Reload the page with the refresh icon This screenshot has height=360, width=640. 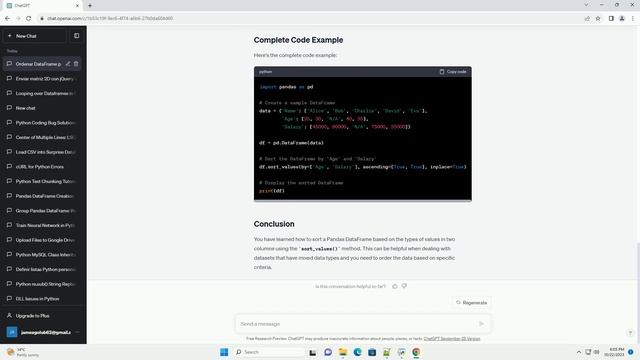coord(29,18)
